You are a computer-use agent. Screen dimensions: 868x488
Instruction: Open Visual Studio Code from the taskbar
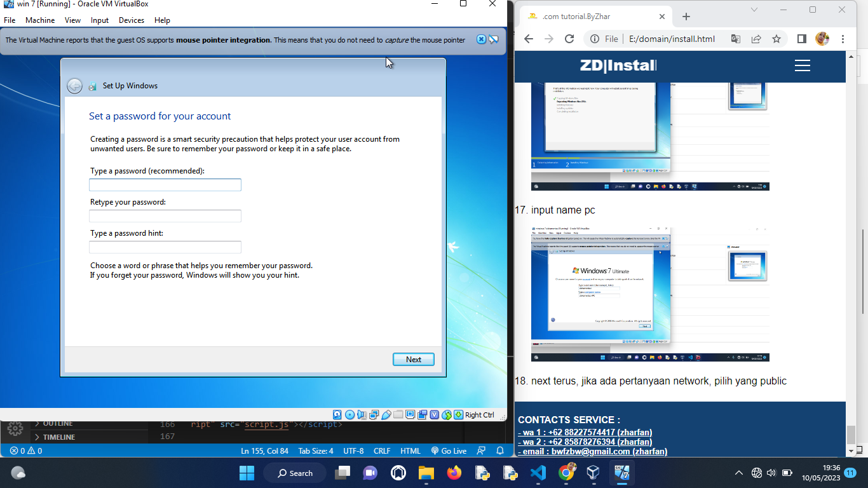click(x=538, y=473)
